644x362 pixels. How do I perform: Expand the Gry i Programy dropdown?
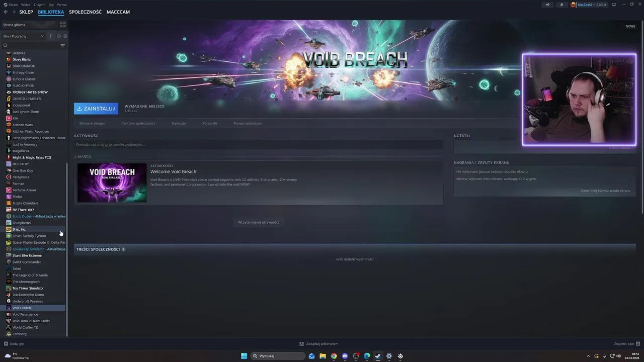(x=23, y=36)
